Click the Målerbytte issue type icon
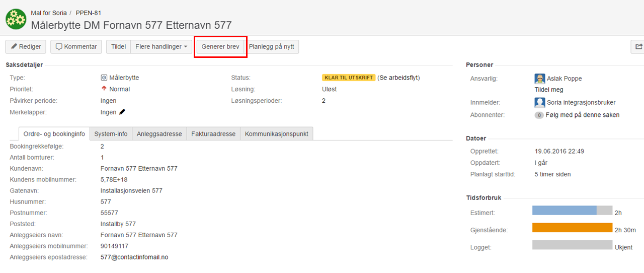644x273 pixels. (104, 78)
